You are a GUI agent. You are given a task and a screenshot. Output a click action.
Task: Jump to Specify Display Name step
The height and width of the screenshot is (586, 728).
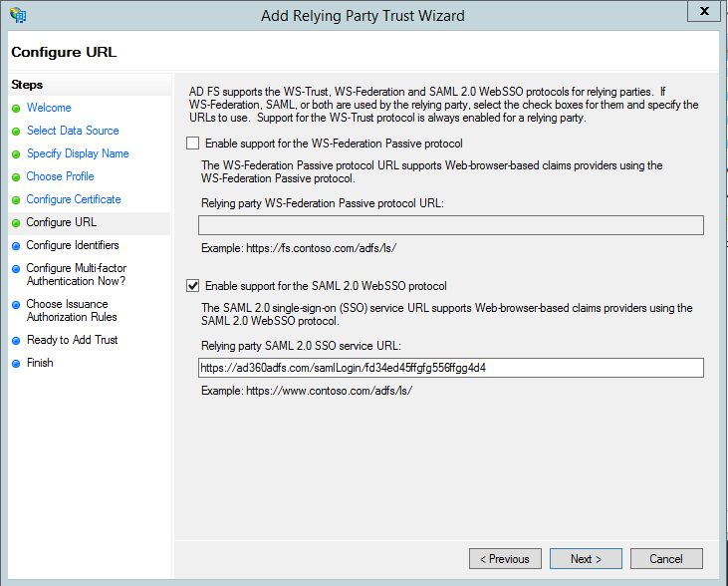tap(78, 153)
